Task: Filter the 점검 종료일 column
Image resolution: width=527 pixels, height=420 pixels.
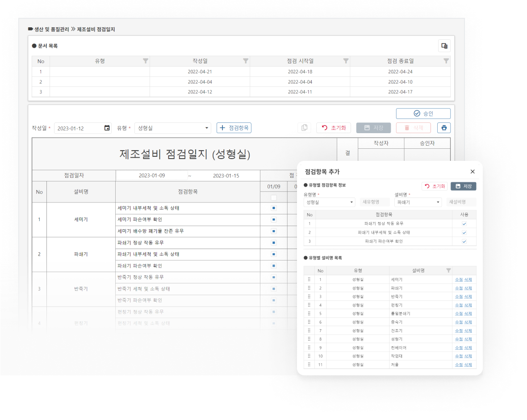Action: tap(446, 61)
